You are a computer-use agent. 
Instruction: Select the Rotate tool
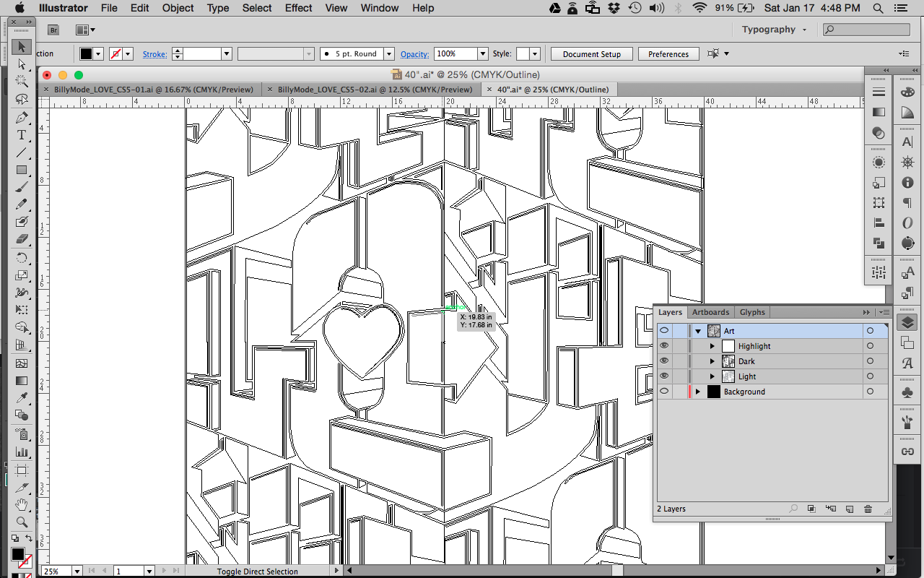tap(21, 258)
